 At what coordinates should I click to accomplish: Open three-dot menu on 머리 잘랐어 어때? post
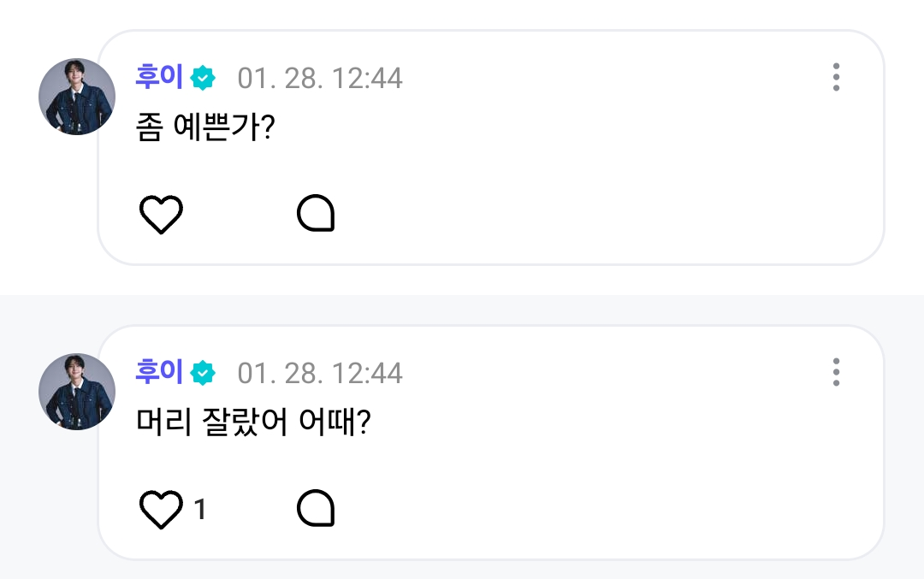pyautogui.click(x=836, y=372)
